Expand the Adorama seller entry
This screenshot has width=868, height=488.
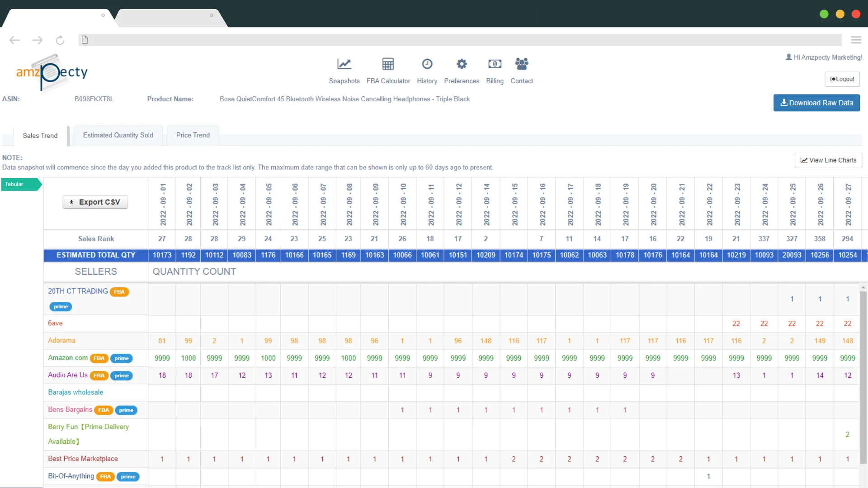pos(61,340)
